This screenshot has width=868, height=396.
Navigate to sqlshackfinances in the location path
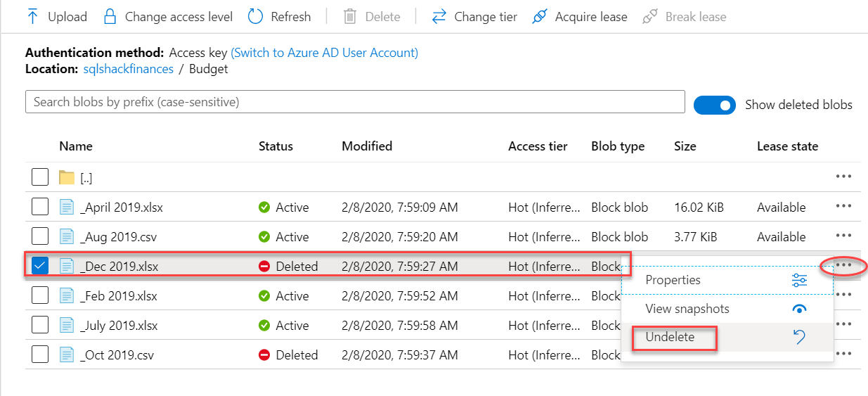tap(127, 69)
